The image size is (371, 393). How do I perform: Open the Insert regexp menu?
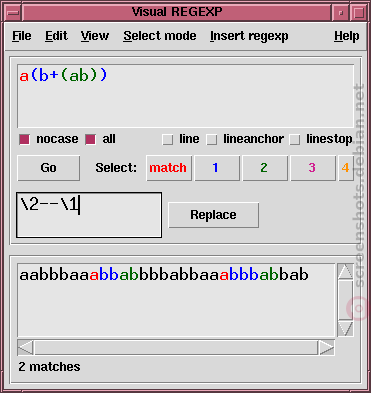tap(249, 36)
